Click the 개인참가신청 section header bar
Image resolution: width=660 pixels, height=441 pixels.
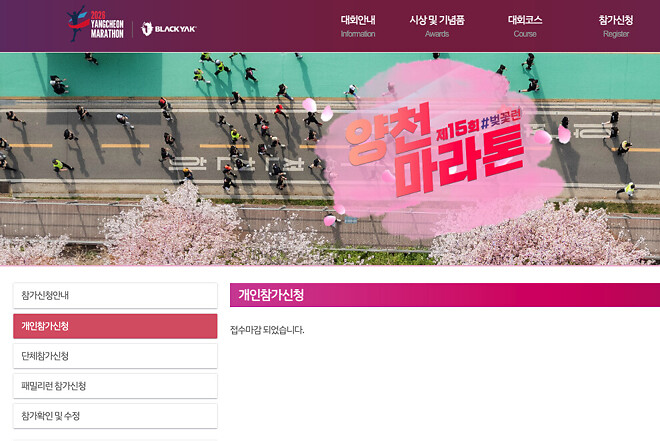pyautogui.click(x=445, y=295)
